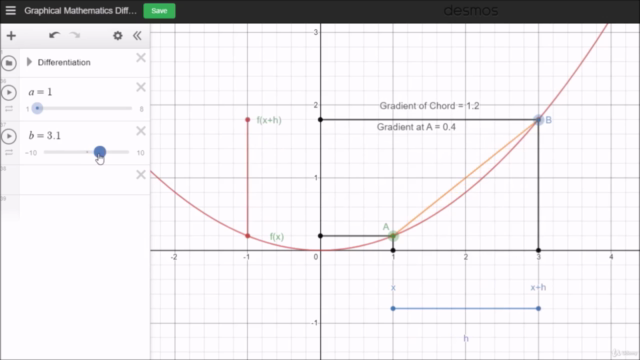
Task: Play animation for slider a
Action: click(x=9, y=93)
